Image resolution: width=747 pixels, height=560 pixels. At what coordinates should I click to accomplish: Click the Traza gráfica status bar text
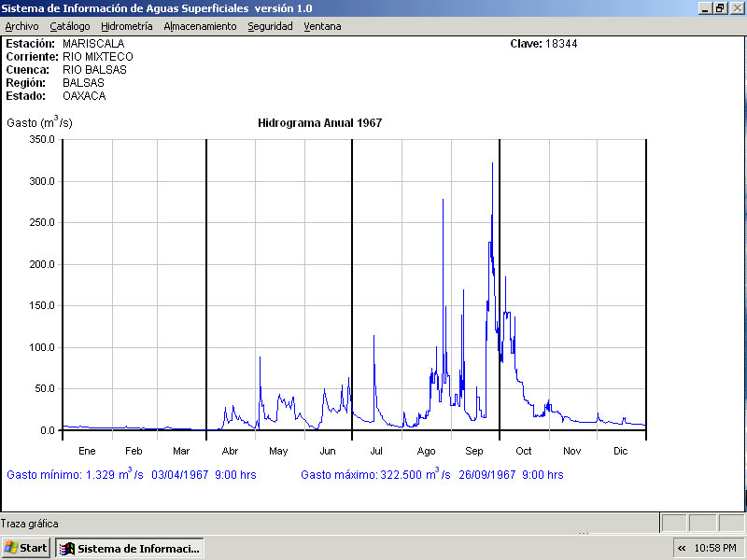30,524
